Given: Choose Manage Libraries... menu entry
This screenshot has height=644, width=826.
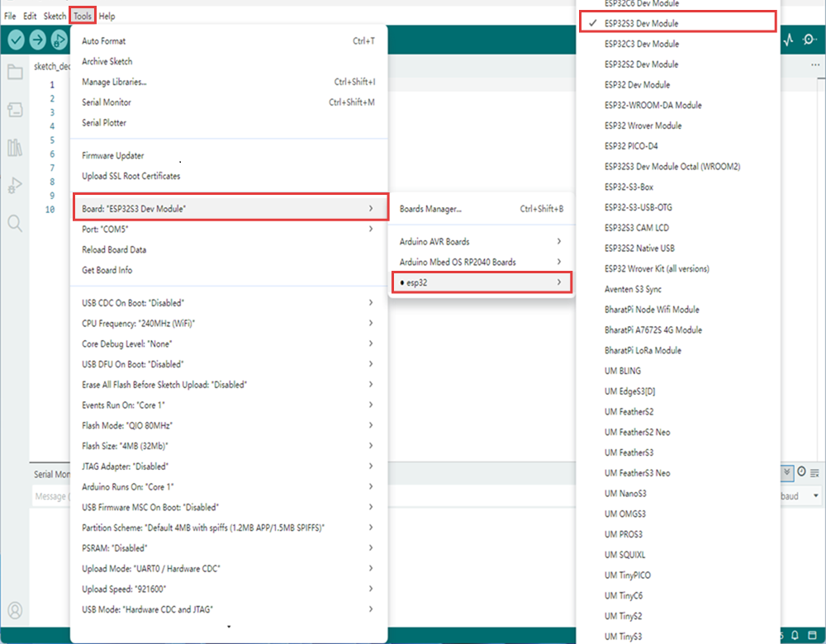Looking at the screenshot, I should click(229, 82).
